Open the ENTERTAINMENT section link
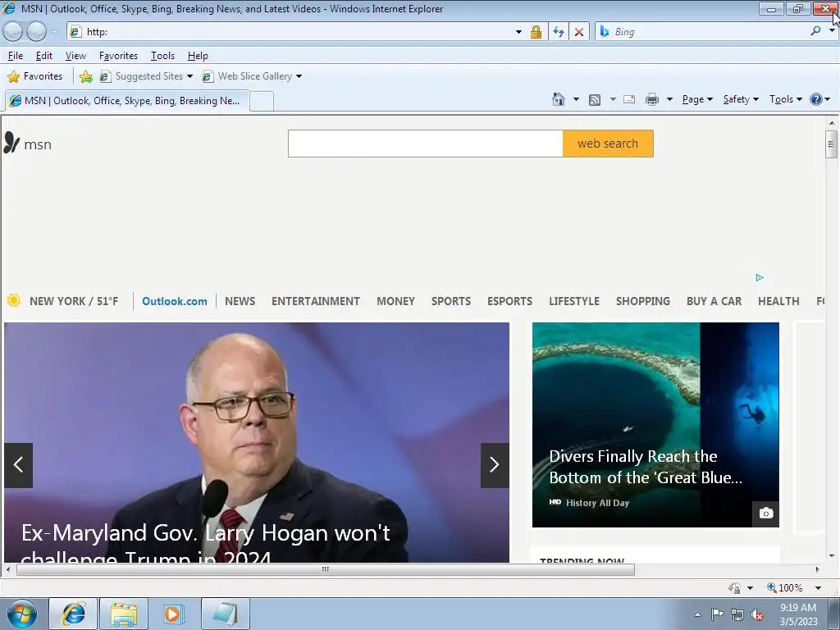This screenshot has height=630, width=840. pyautogui.click(x=316, y=301)
